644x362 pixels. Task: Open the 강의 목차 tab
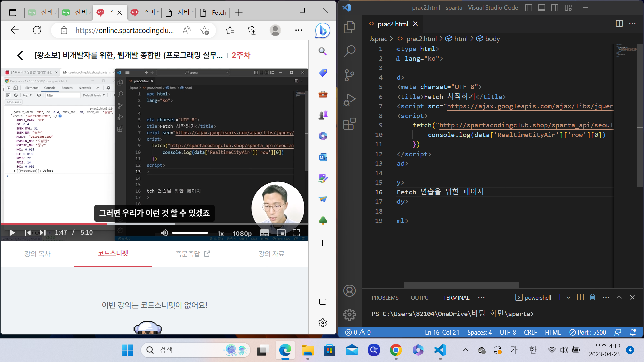(37, 254)
